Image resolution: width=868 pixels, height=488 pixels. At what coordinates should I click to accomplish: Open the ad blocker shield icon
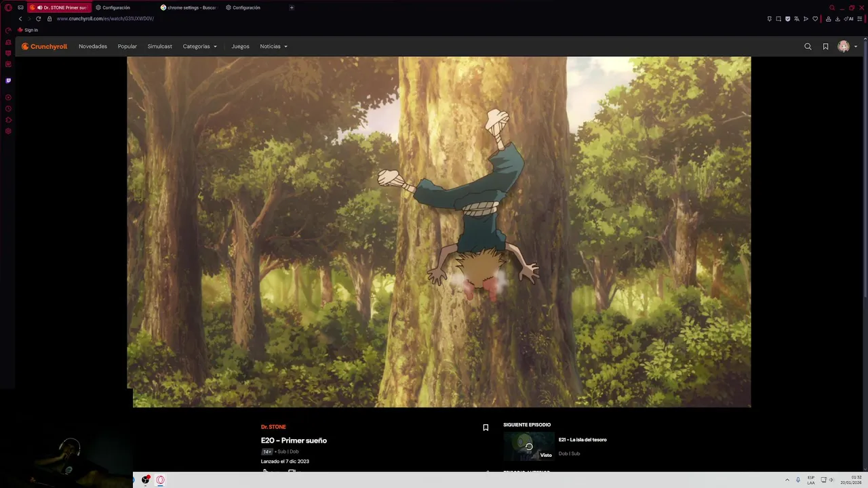pyautogui.click(x=787, y=19)
